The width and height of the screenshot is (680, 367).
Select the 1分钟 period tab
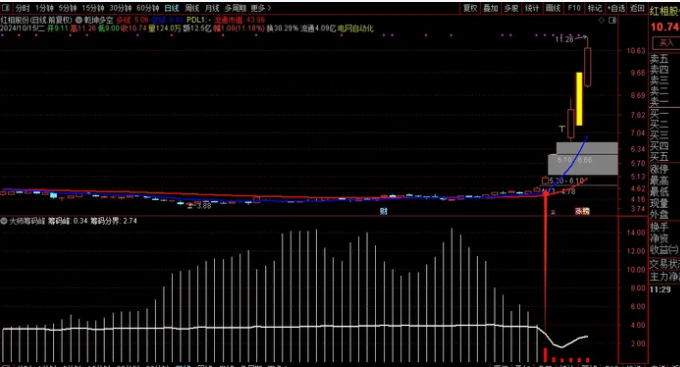pos(44,8)
